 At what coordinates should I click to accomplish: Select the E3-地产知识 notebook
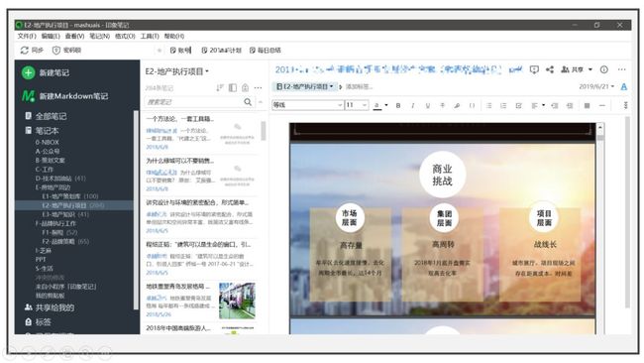65,214
